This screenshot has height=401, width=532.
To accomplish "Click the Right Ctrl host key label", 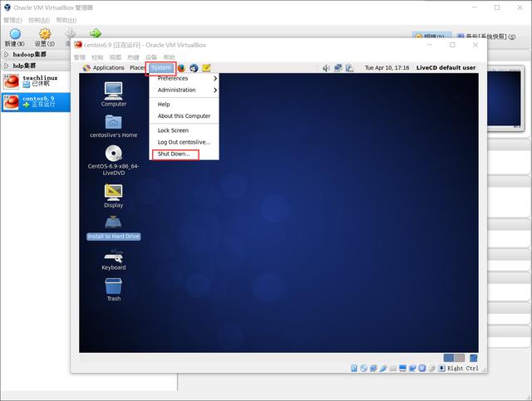I will 463,368.
